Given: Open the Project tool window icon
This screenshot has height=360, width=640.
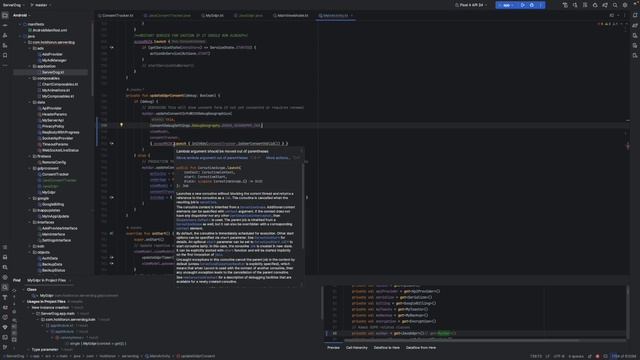Looking at the screenshot, I should [5, 15].
